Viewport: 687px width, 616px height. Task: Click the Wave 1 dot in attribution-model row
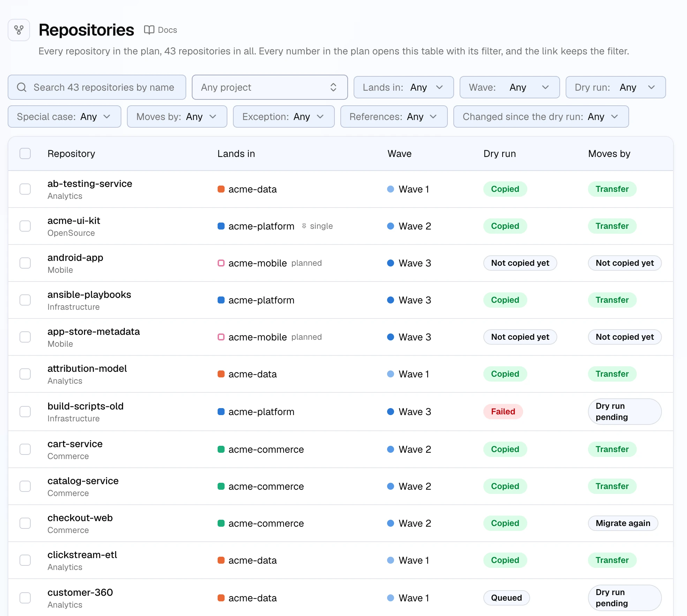(391, 374)
